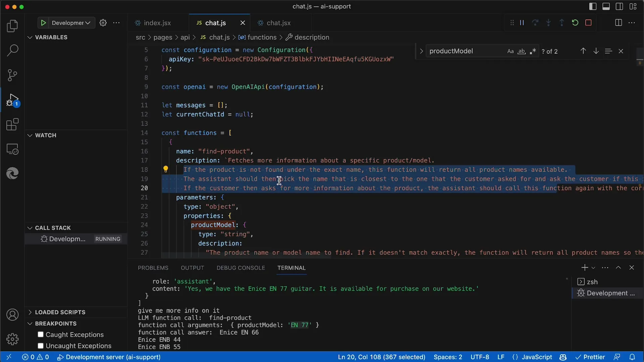This screenshot has width=644, height=362.
Task: Click the lightbulb code action icon
Action: (x=166, y=169)
